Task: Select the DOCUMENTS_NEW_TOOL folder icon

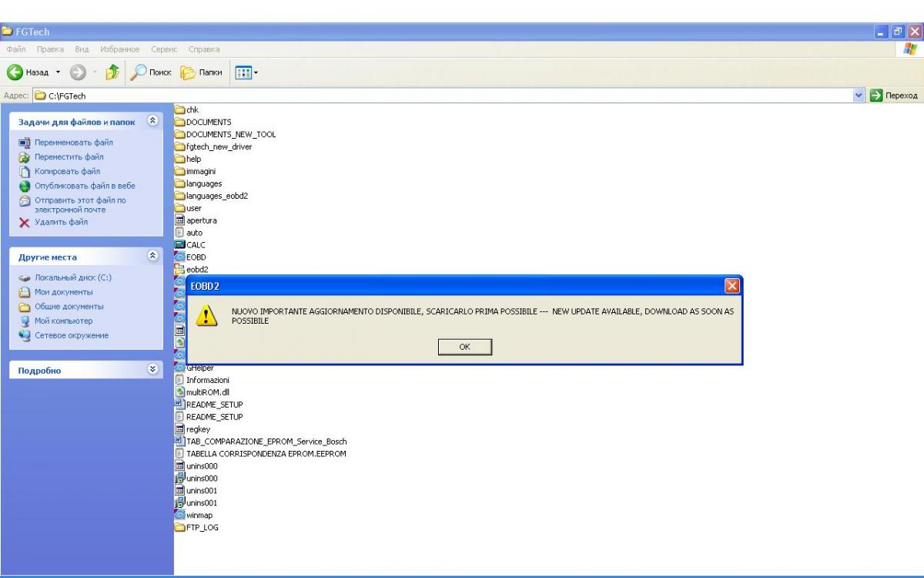Action: [180, 134]
